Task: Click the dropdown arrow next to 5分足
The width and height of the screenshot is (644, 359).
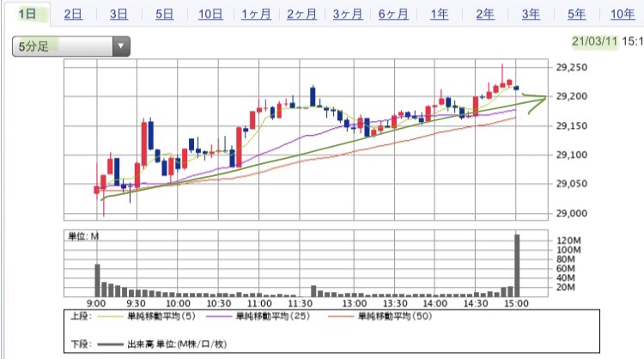Action: tap(121, 46)
